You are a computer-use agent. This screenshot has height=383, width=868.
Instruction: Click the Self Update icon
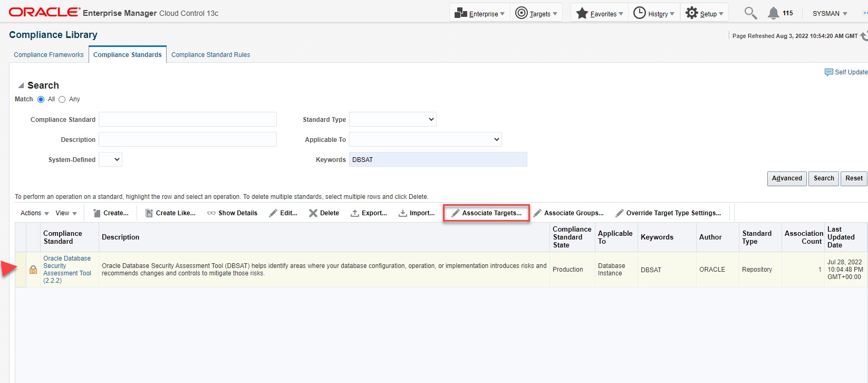tap(829, 72)
